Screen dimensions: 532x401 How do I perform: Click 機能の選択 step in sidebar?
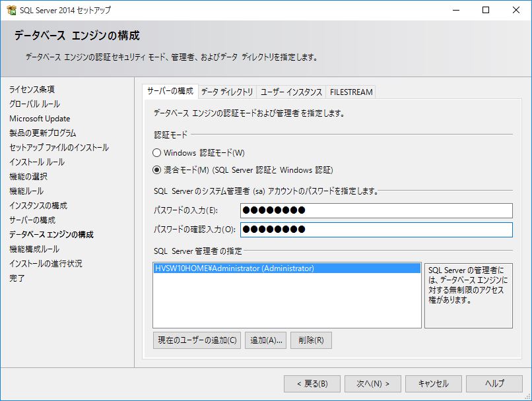click(x=28, y=177)
